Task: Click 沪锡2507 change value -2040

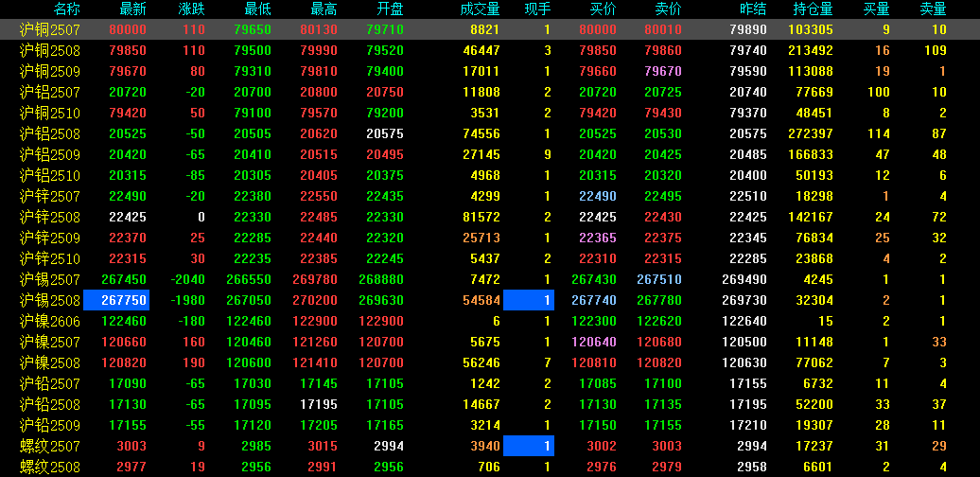Action: tap(187, 279)
